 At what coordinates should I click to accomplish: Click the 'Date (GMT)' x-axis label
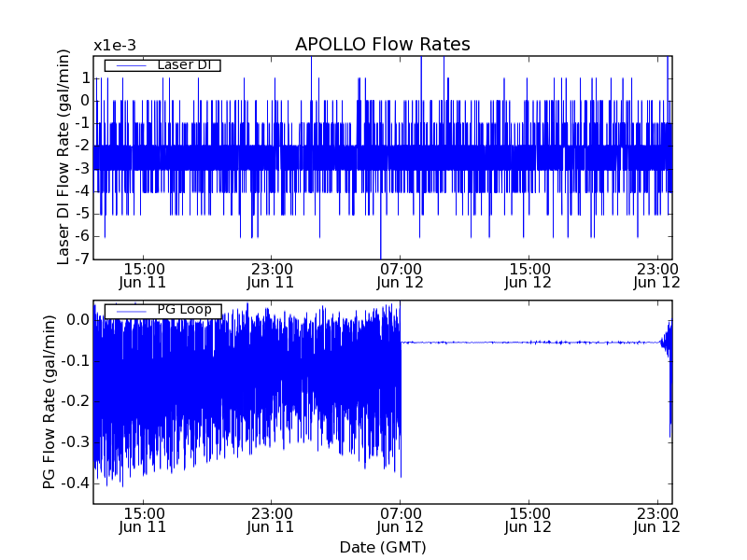click(383, 547)
